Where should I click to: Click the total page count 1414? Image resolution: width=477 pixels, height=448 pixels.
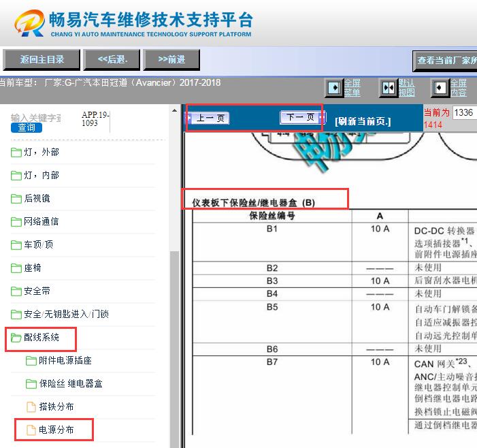433,125
